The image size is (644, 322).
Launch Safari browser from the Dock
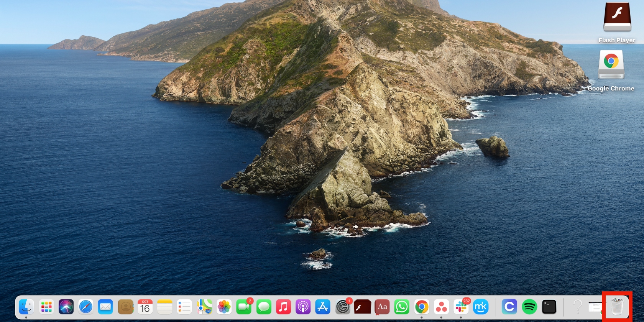tap(86, 307)
